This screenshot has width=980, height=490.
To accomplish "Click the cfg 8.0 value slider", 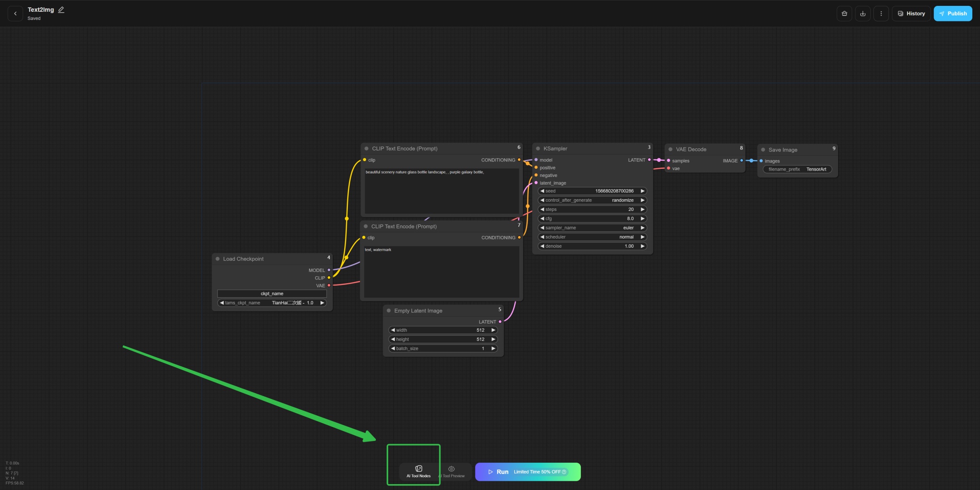I will click(592, 219).
